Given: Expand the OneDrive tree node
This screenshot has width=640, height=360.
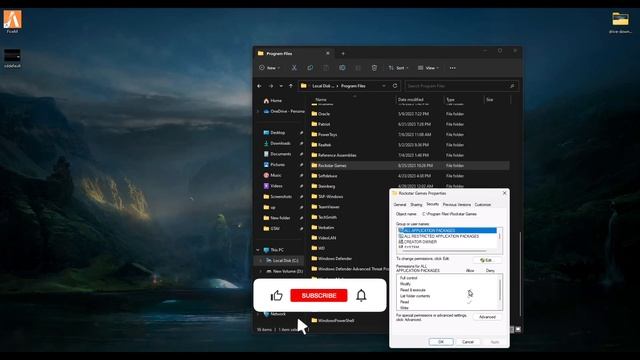Looking at the screenshot, I should [258, 111].
